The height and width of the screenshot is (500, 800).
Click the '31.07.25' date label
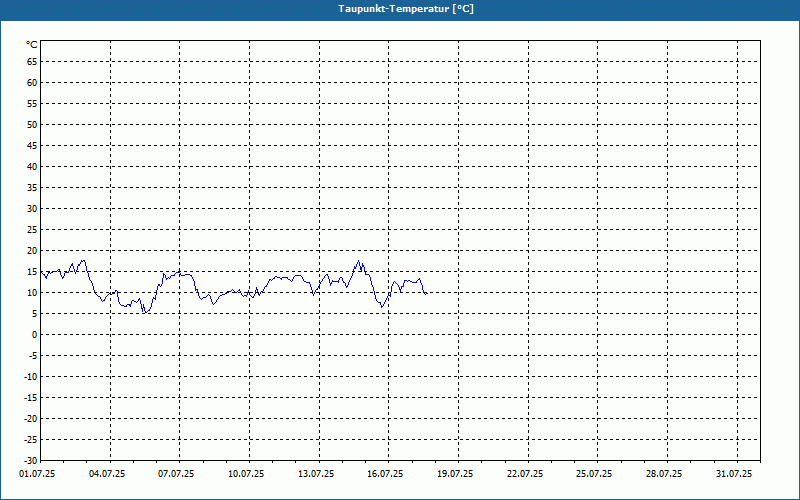point(734,474)
